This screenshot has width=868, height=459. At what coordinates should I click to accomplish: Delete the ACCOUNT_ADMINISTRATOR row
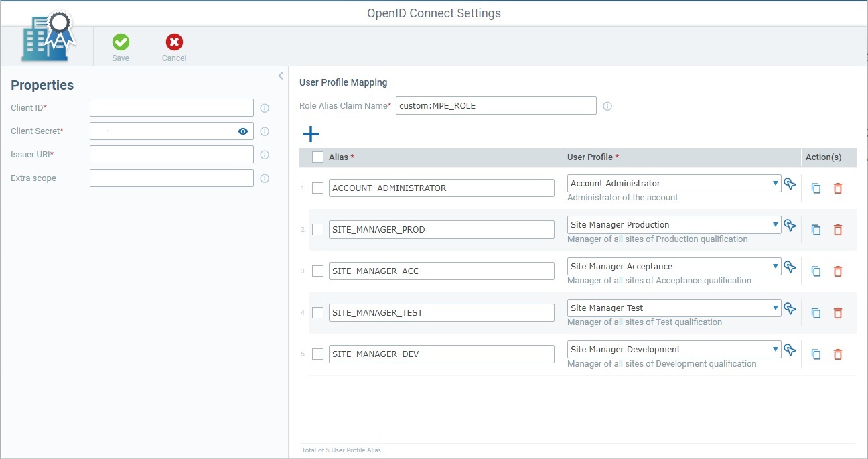point(837,188)
